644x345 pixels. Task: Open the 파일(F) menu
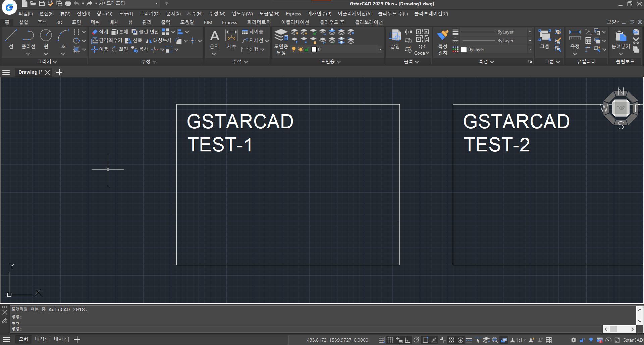tap(25, 14)
